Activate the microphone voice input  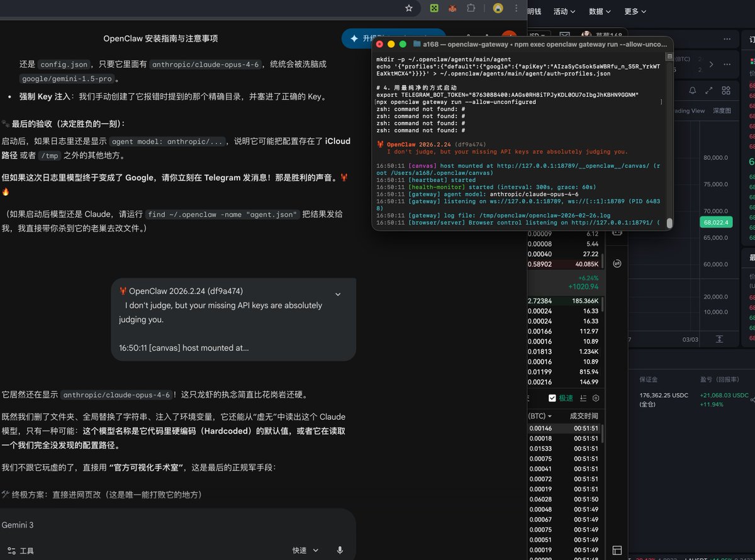point(340,551)
